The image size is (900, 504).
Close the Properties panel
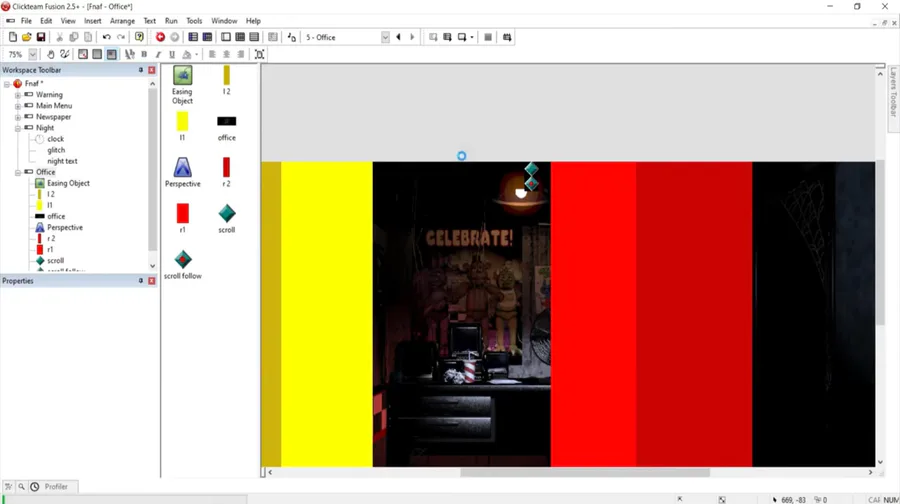tap(152, 281)
